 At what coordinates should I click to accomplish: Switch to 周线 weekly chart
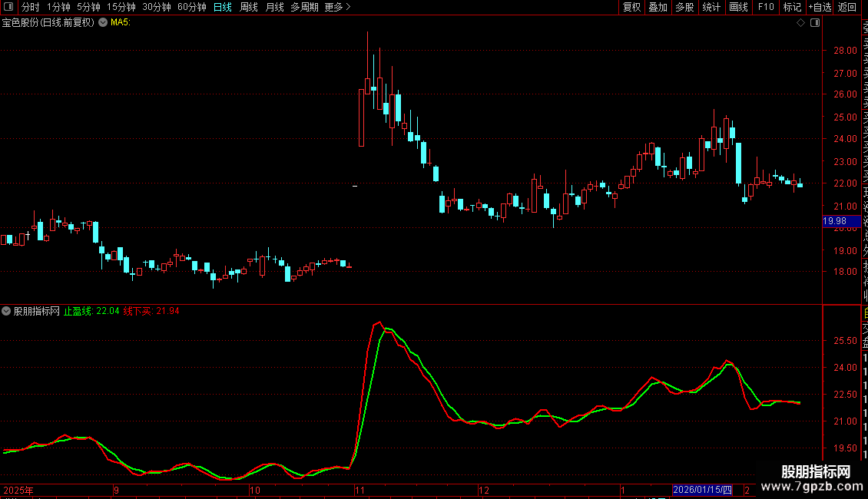coord(249,7)
